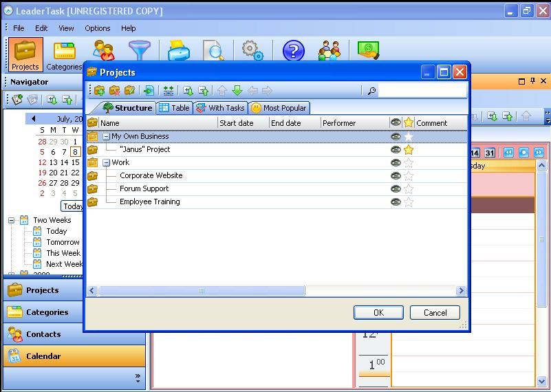Click the blue forward button in calendar pane
This screenshot has width=551, height=392.
[x=539, y=153]
